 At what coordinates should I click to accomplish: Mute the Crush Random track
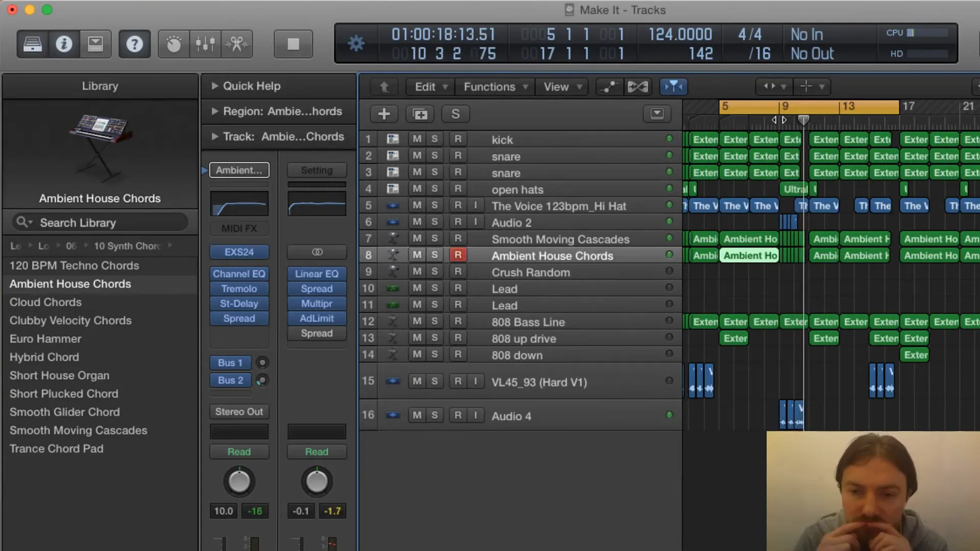[417, 271]
